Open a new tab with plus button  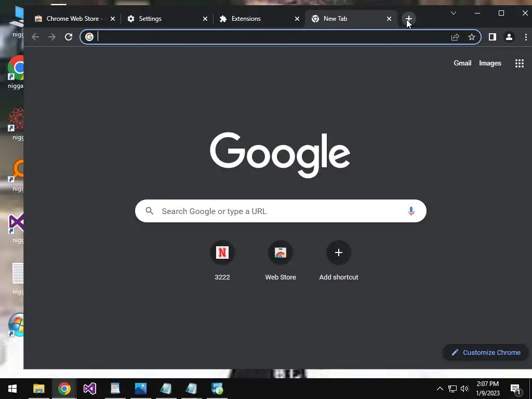[x=409, y=18]
